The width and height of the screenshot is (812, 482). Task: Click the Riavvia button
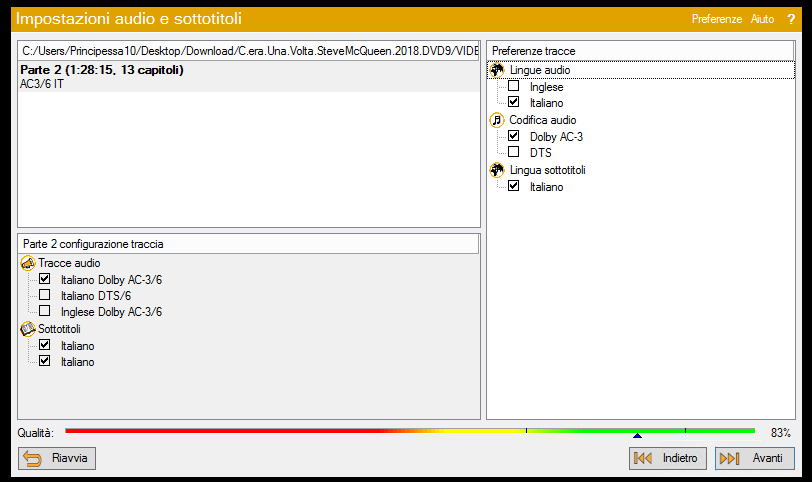pos(57,459)
